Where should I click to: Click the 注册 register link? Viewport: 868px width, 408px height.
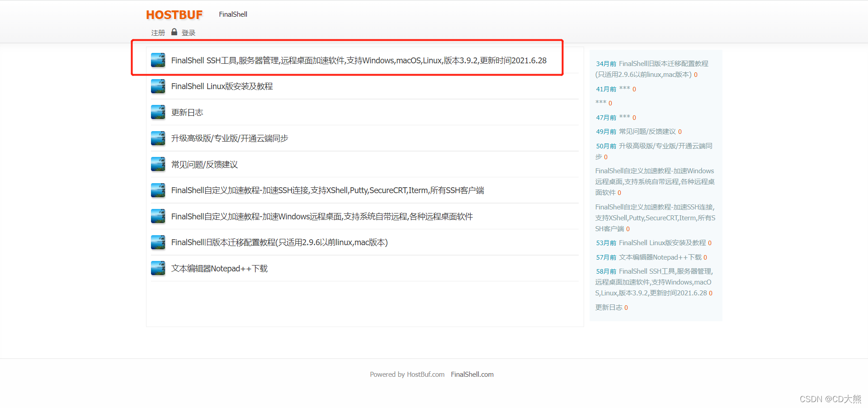point(158,33)
